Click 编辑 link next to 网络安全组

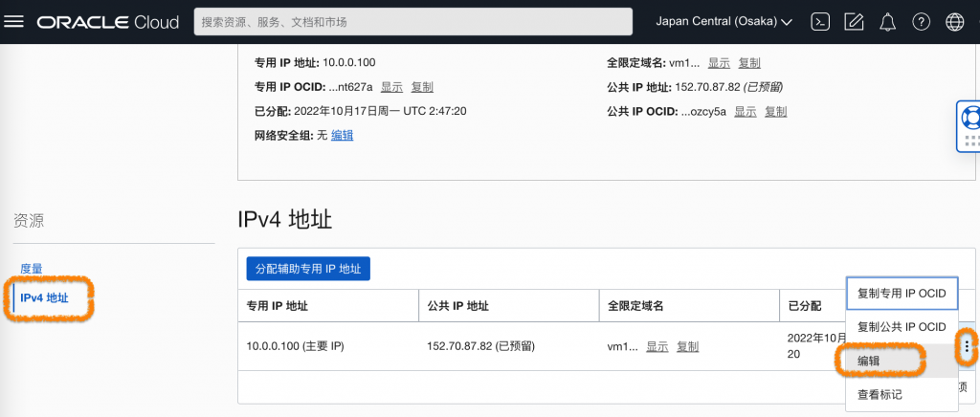tap(342, 136)
